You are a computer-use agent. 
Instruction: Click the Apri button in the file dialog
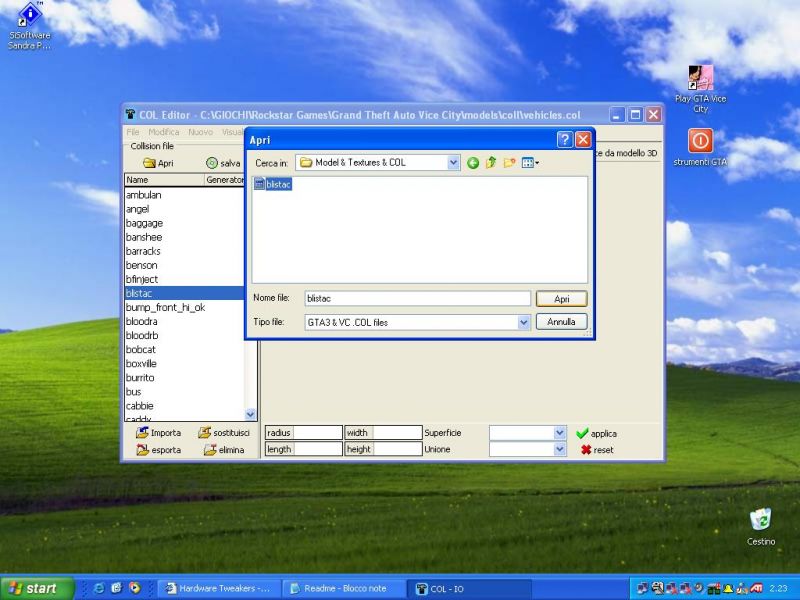coord(561,299)
